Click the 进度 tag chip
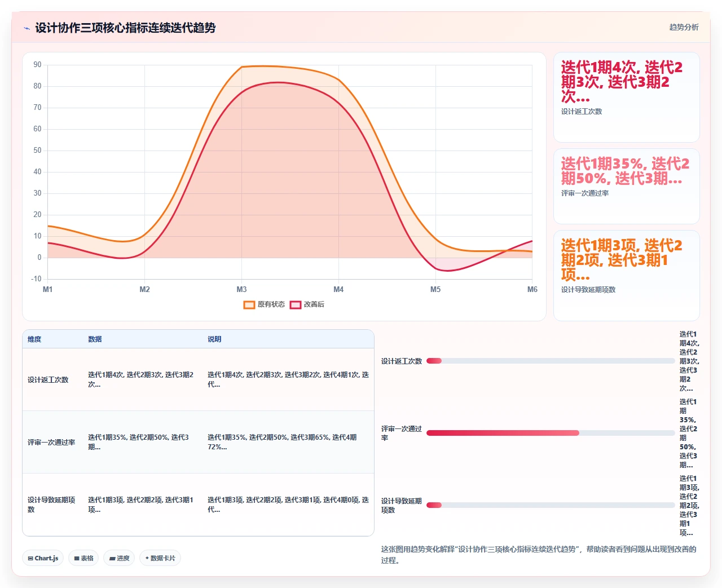The image size is (722, 588). [119, 558]
